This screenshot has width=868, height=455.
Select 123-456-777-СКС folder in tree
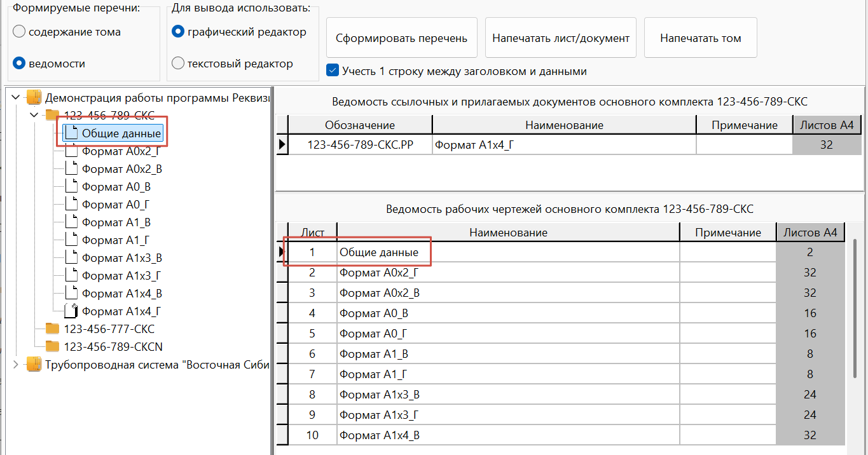click(x=109, y=329)
